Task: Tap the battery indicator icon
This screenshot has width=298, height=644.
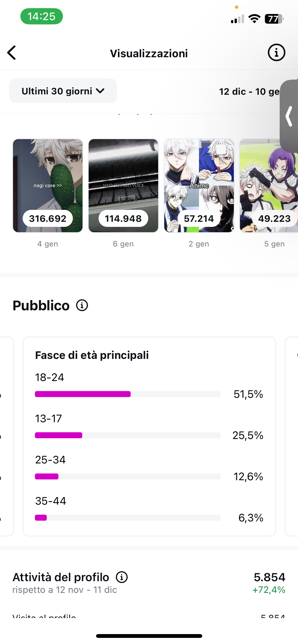Action: click(274, 19)
